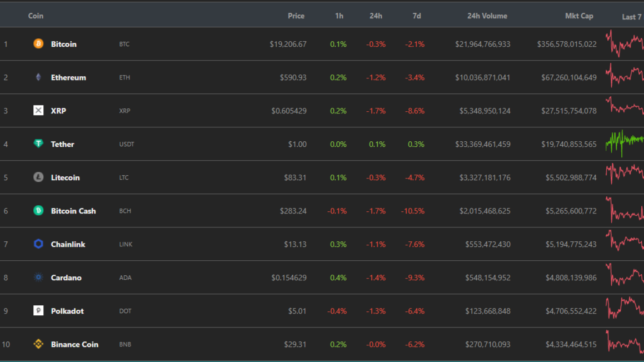Click the Ethereum diamond logo icon
The width and height of the screenshot is (644, 362).
point(38,77)
